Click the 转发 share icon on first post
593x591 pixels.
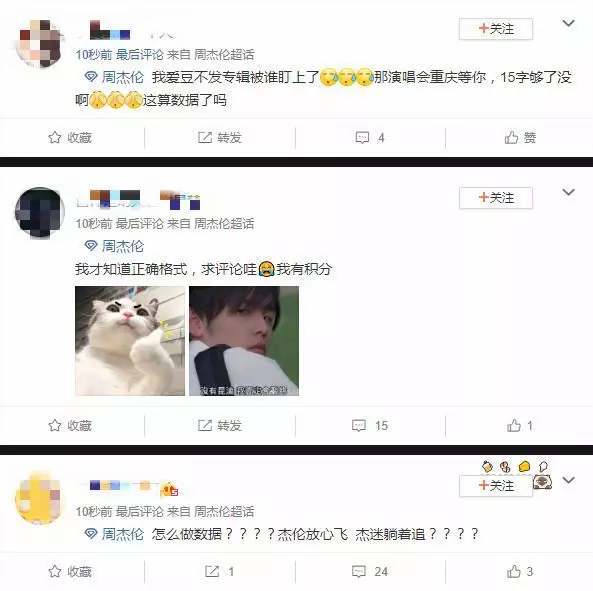click(205, 137)
